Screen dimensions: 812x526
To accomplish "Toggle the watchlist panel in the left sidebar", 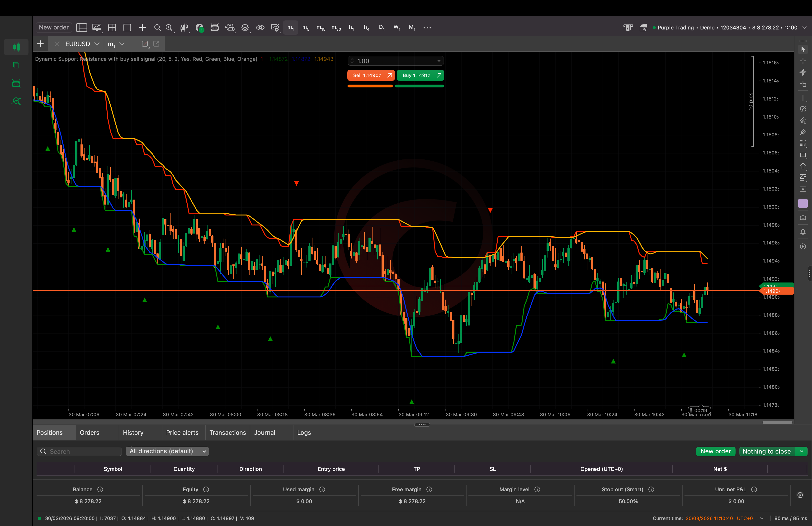I will click(x=16, y=47).
